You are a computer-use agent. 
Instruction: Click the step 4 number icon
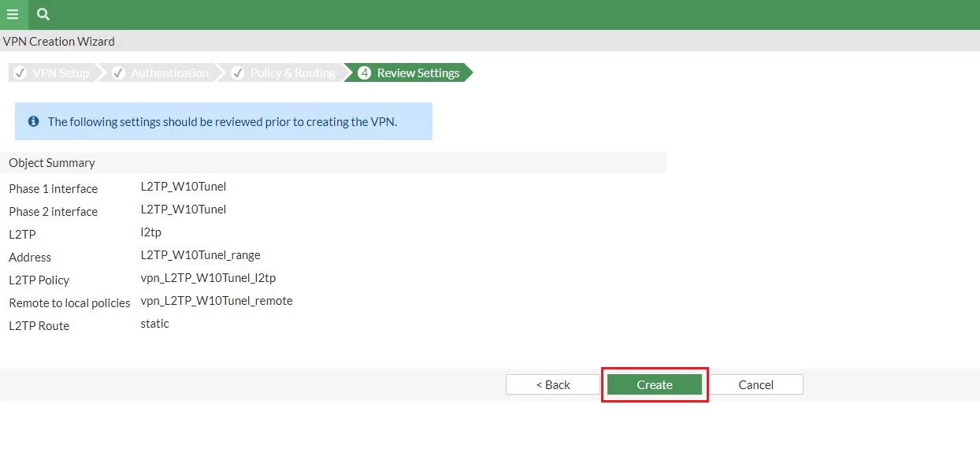pyautogui.click(x=364, y=73)
